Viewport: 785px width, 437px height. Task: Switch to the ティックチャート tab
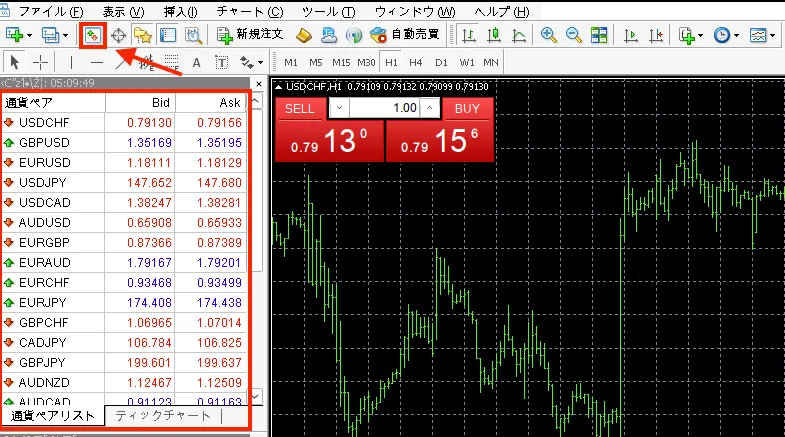coord(162,416)
